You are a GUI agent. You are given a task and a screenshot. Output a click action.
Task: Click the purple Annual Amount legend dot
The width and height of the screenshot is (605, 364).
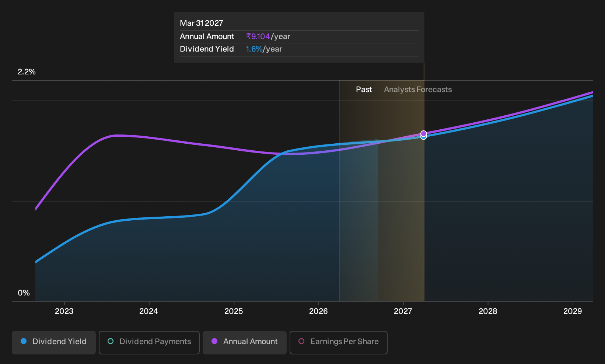(x=214, y=341)
